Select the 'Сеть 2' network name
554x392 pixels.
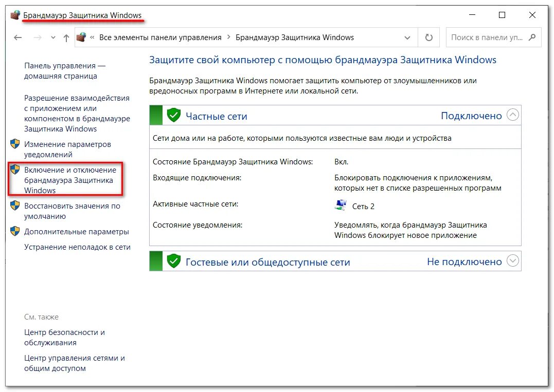pos(363,207)
